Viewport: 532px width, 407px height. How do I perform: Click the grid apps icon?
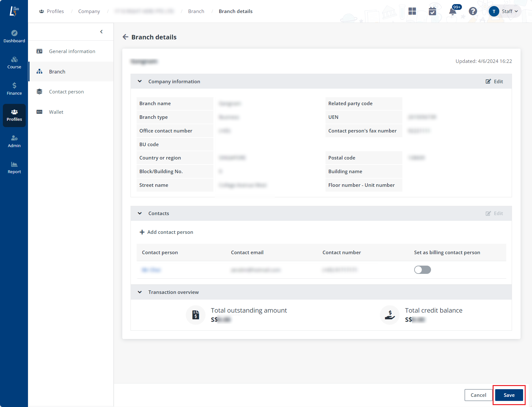412,11
